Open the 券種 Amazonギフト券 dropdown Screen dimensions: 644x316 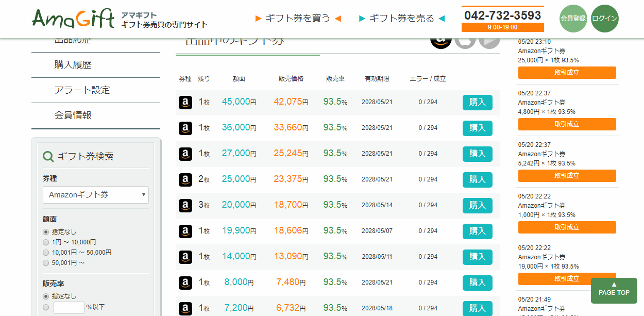tap(95, 195)
